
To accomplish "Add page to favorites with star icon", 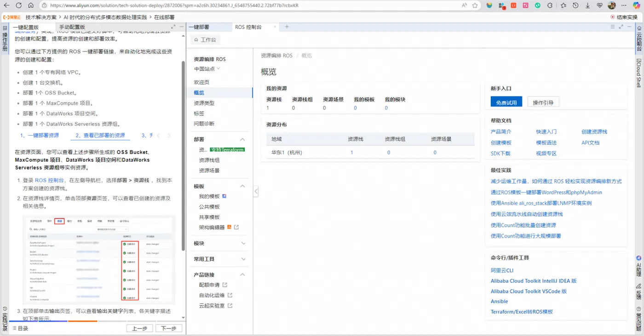I will (x=475, y=6).
